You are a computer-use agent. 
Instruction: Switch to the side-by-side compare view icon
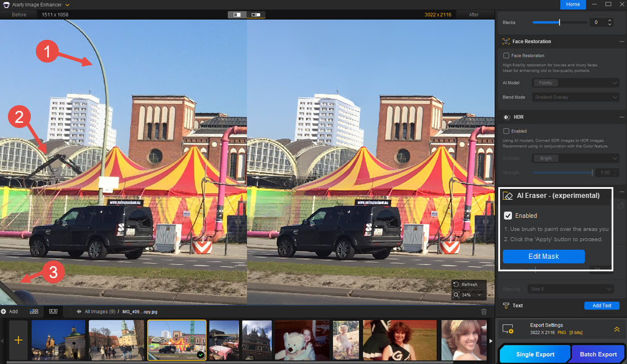point(256,14)
